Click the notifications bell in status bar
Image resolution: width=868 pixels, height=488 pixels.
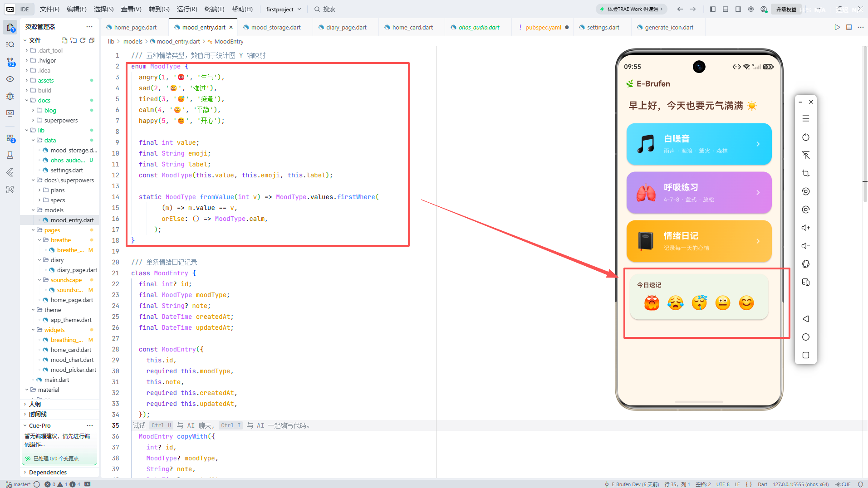tap(860, 484)
